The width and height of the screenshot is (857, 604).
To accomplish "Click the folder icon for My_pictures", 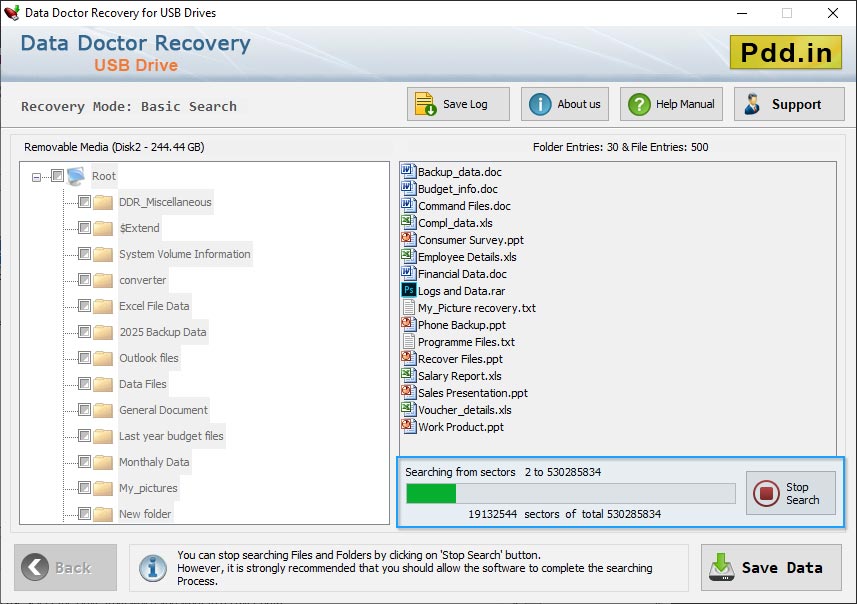I will 103,488.
